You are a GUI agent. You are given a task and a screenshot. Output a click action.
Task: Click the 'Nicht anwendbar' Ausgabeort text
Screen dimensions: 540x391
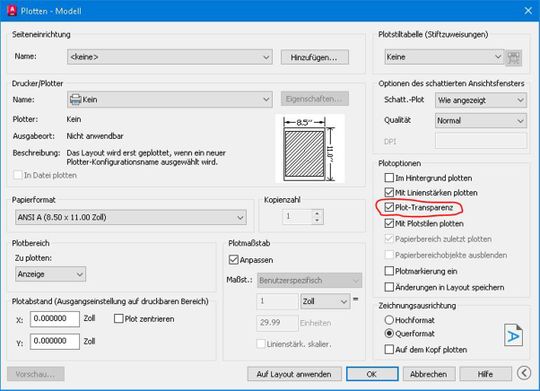pos(95,136)
